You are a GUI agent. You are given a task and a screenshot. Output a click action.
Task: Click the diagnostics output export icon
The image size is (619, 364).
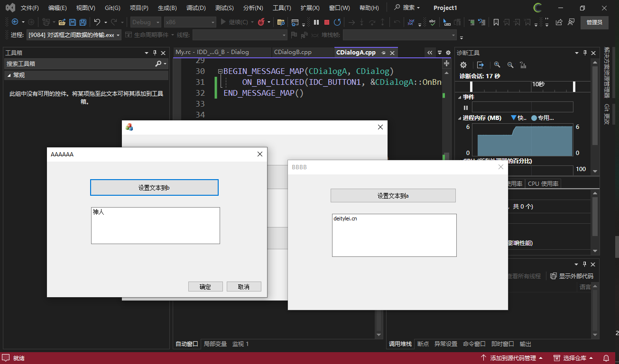480,65
